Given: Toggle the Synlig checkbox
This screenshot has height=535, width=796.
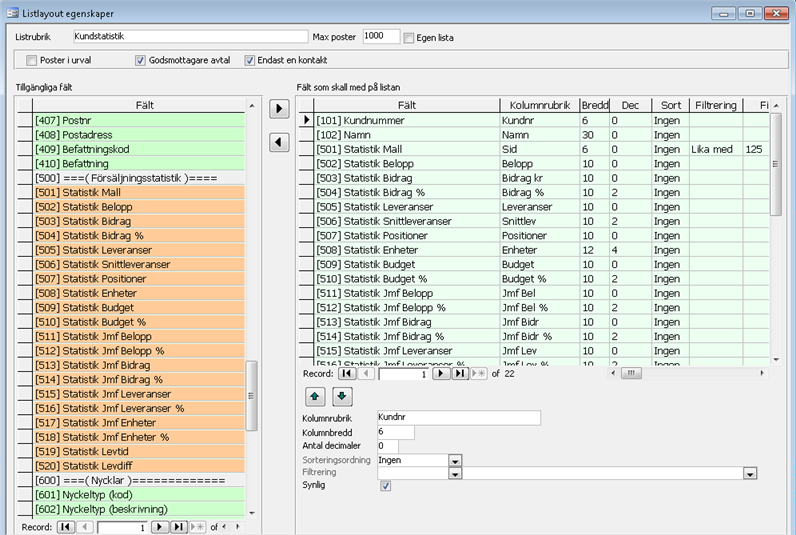Looking at the screenshot, I should [x=385, y=486].
